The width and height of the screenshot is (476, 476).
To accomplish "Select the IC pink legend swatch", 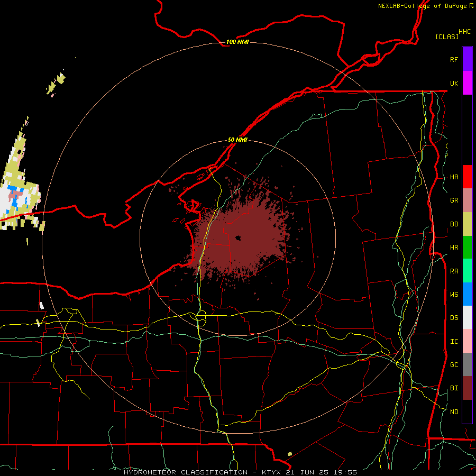I will (467, 341).
